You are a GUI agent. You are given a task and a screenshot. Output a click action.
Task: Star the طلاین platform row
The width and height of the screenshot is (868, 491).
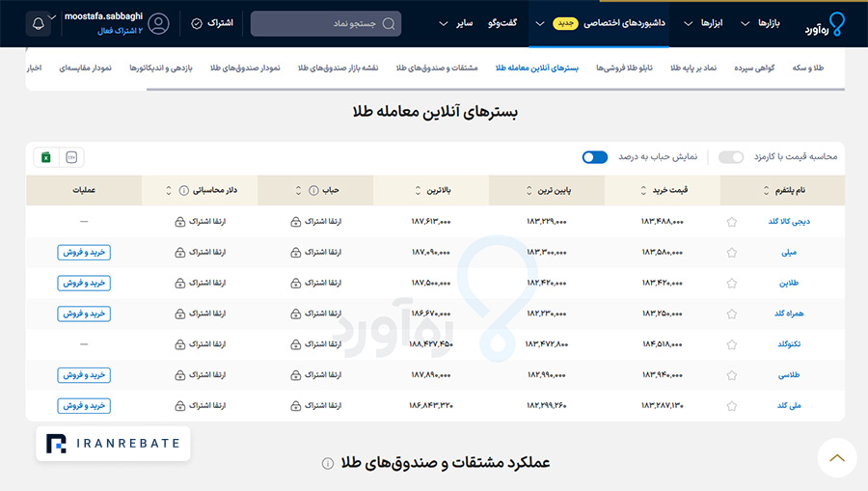pos(731,283)
